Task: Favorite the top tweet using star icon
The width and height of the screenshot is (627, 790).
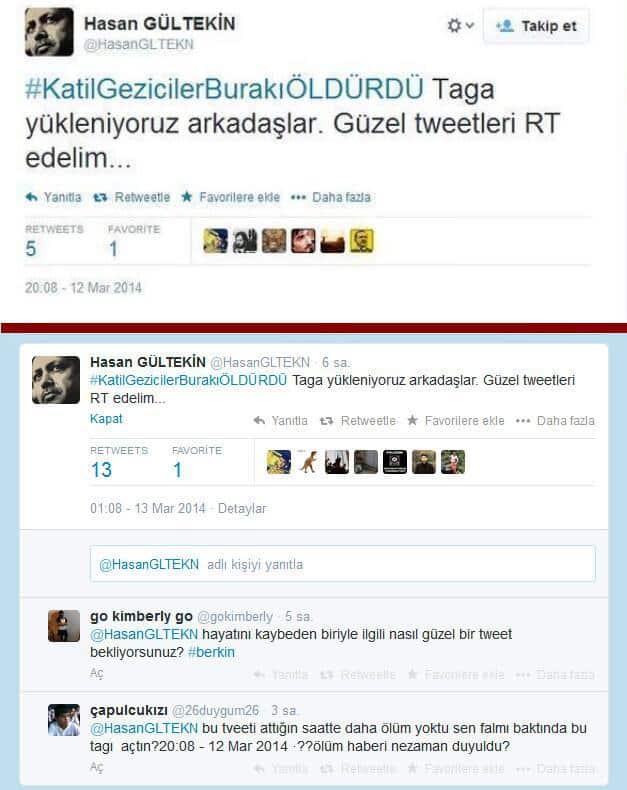Action: (230, 197)
